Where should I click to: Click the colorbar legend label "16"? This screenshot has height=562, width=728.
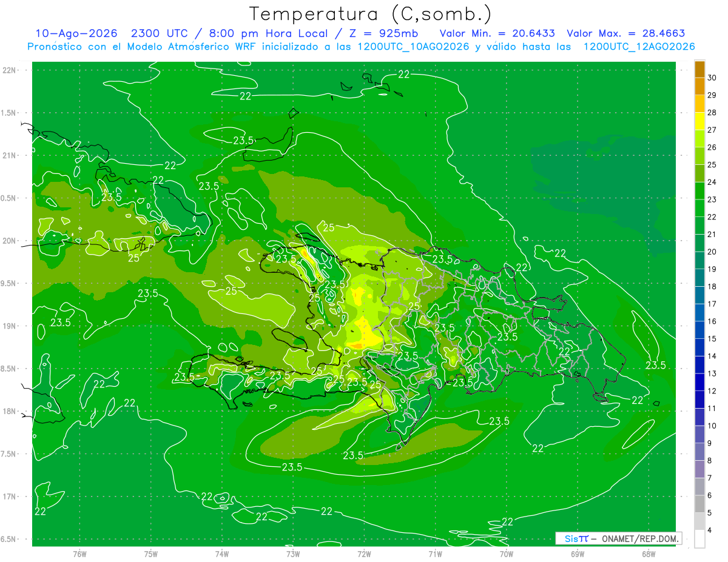[712, 321]
